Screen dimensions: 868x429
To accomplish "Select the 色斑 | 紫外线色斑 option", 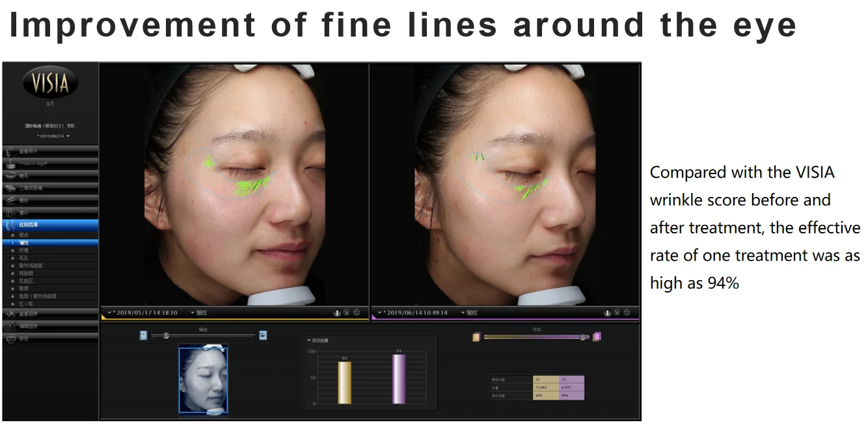I will [50, 296].
